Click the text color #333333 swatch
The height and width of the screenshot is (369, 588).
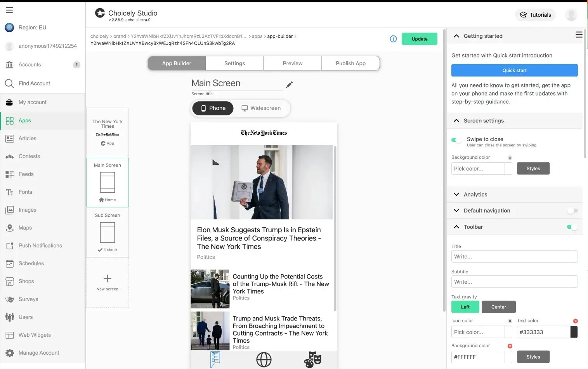coord(574,332)
